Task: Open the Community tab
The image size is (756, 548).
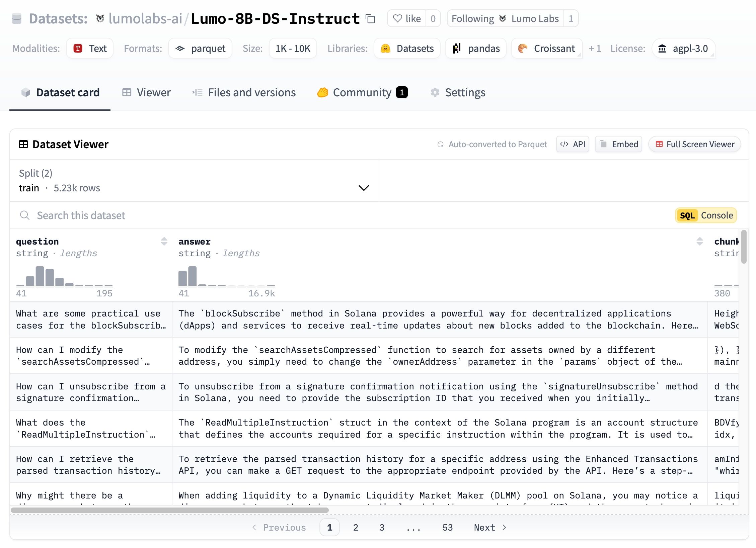Action: [362, 92]
